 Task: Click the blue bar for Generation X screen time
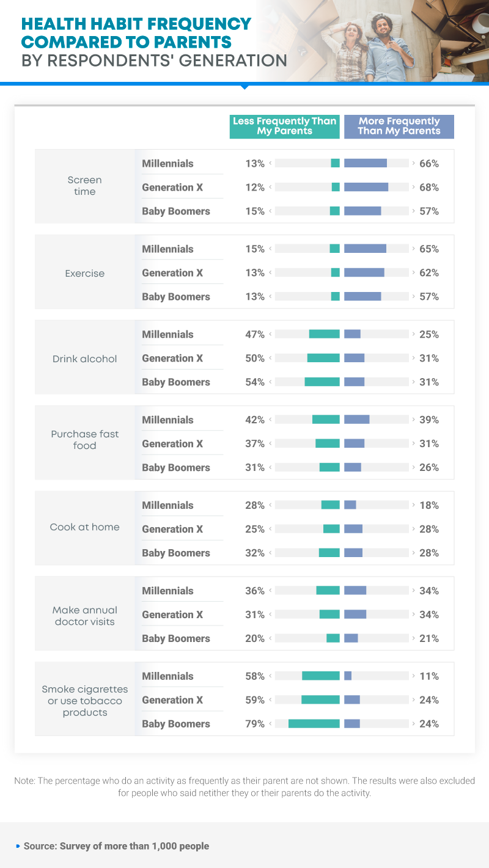point(366,188)
